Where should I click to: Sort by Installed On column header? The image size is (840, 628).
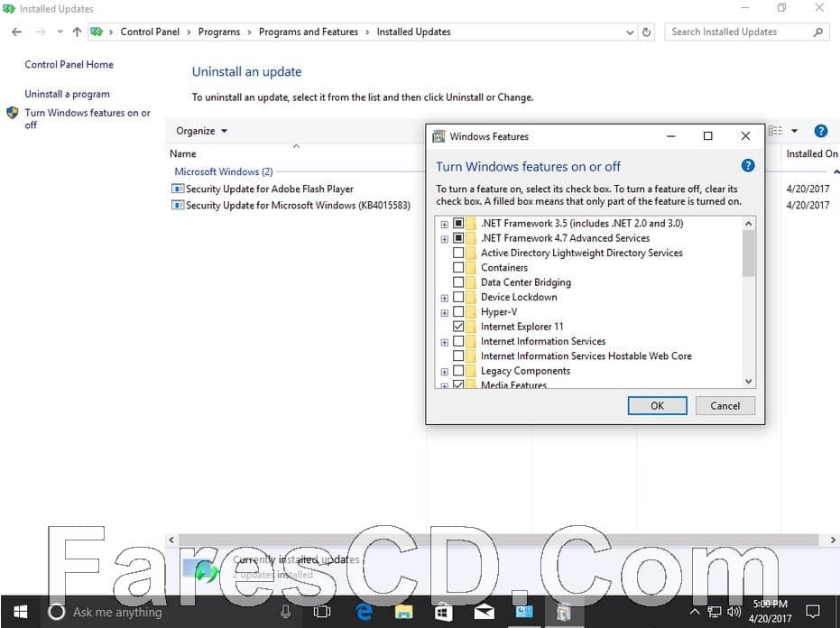click(811, 153)
